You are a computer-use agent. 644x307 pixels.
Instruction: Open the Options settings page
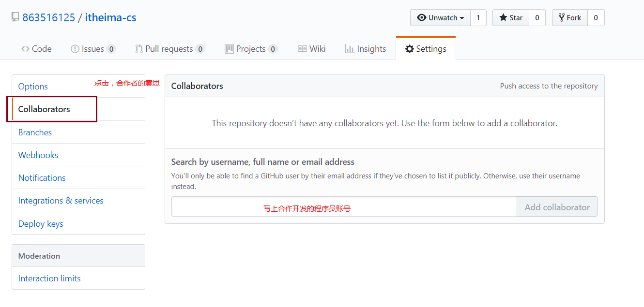(x=33, y=87)
